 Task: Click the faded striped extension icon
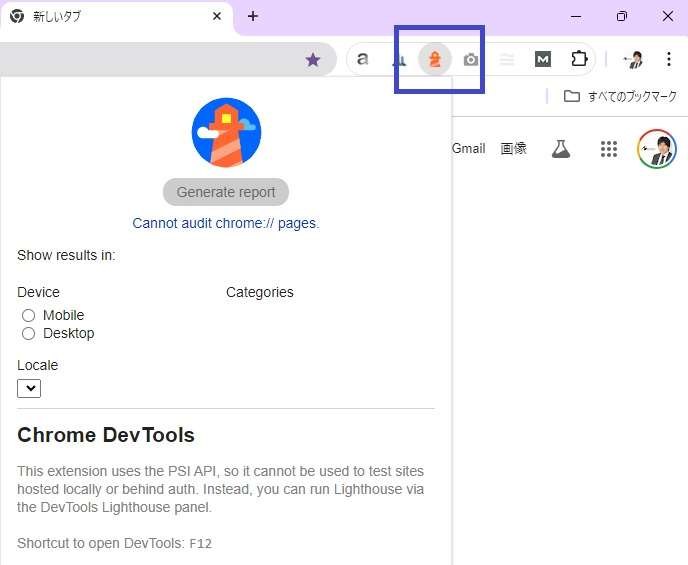pyautogui.click(x=507, y=59)
